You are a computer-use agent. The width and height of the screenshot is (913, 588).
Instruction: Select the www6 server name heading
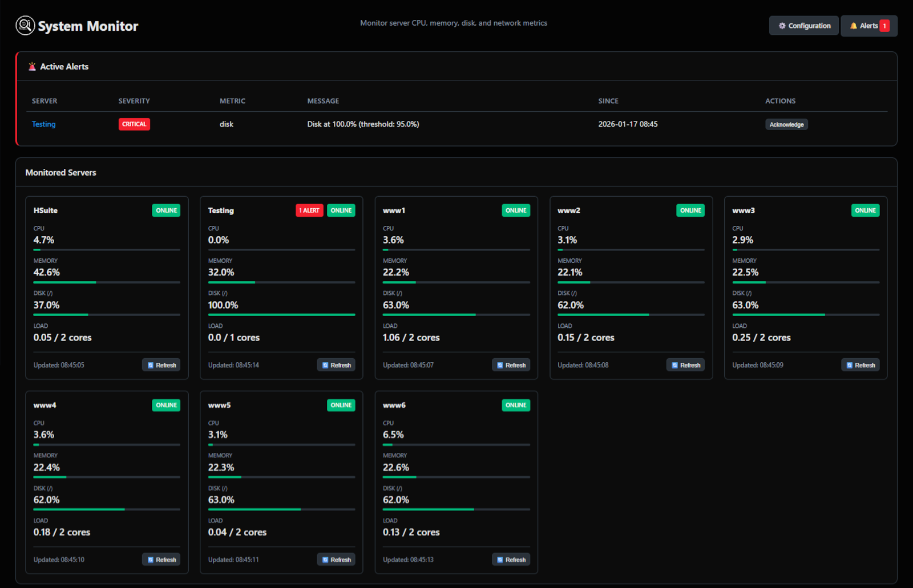(x=394, y=405)
